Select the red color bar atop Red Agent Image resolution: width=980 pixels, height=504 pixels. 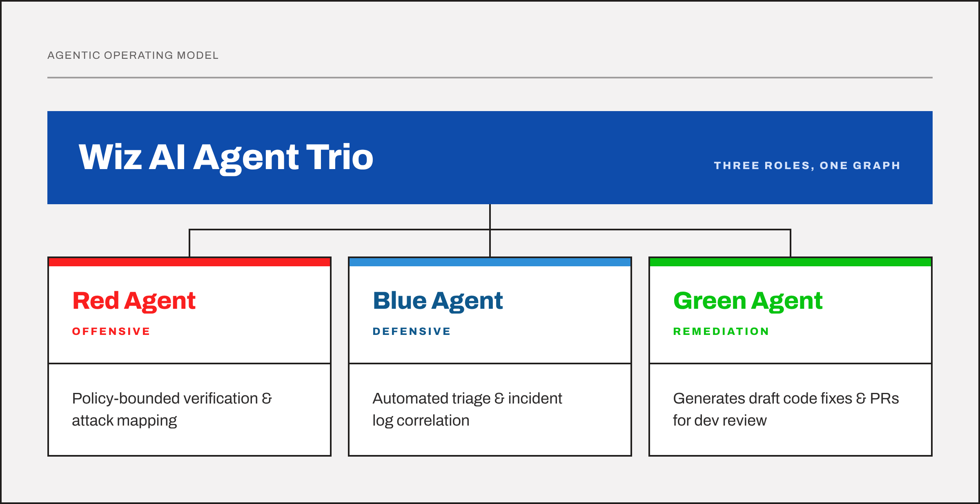point(189,262)
